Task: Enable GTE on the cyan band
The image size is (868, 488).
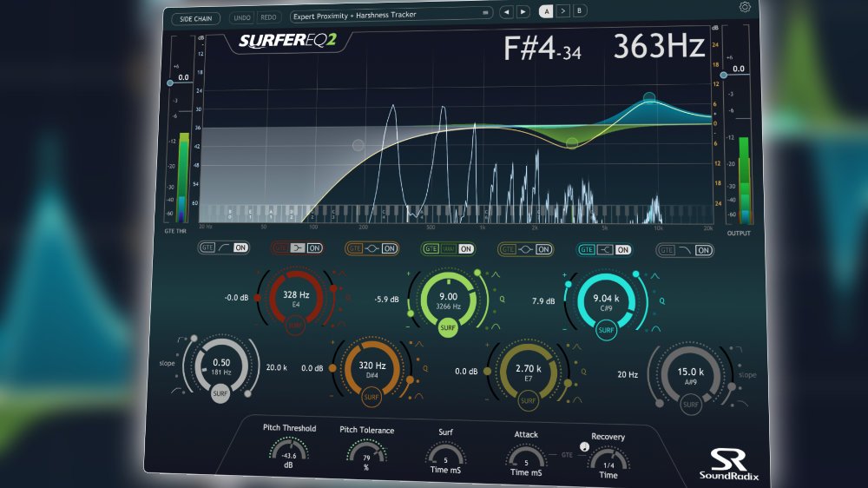Action: [586, 250]
